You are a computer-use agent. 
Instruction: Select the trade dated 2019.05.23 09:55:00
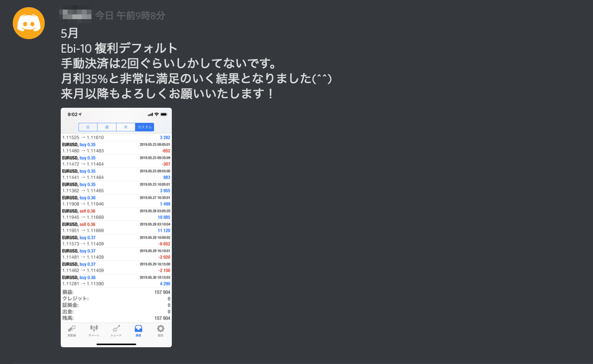(116, 174)
